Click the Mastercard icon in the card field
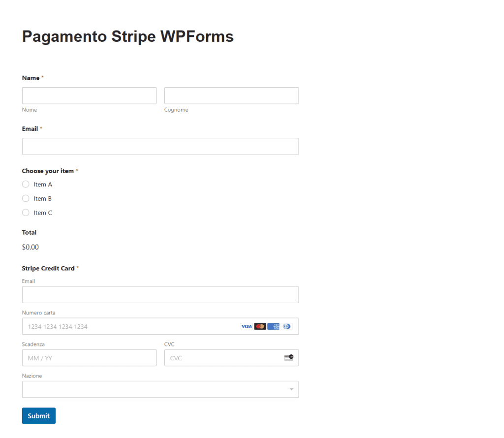Screen dimensions: 504x438 click(260, 326)
